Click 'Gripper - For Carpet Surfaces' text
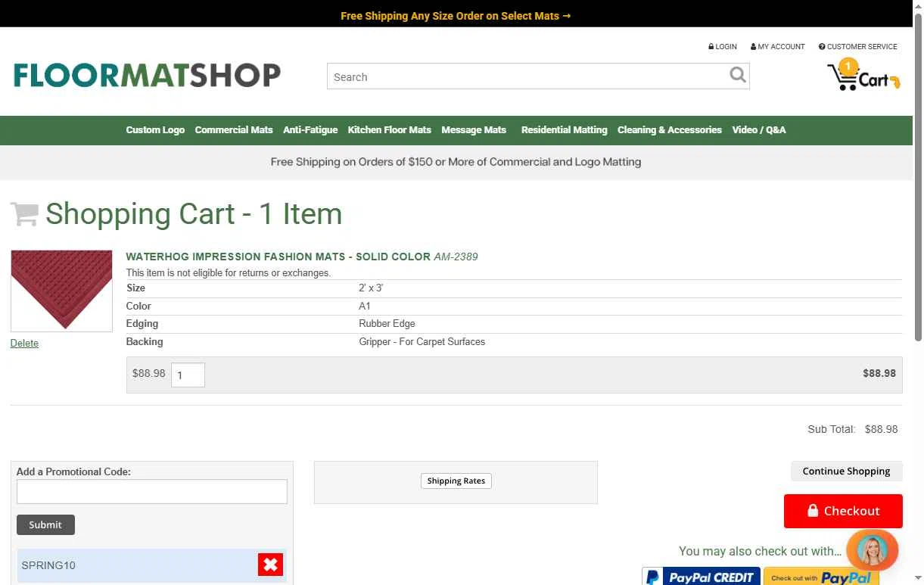 (422, 342)
